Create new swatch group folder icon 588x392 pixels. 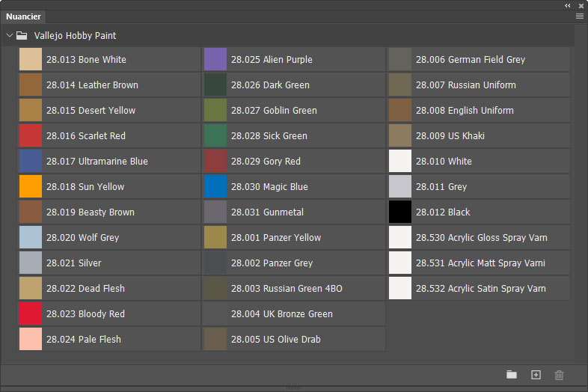512,375
